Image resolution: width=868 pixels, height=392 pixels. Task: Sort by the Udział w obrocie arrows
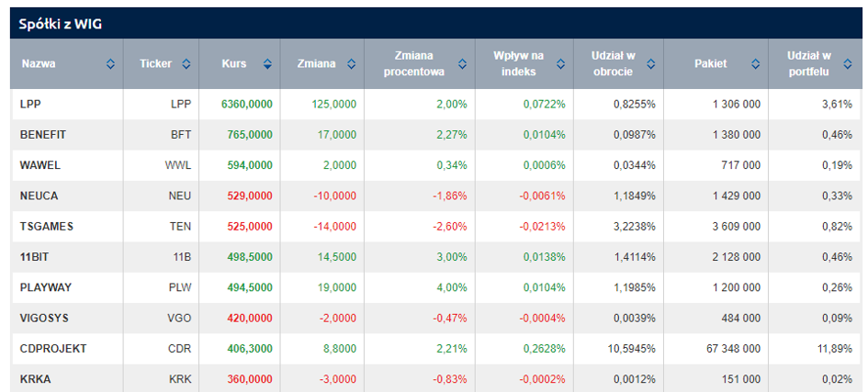pos(651,64)
